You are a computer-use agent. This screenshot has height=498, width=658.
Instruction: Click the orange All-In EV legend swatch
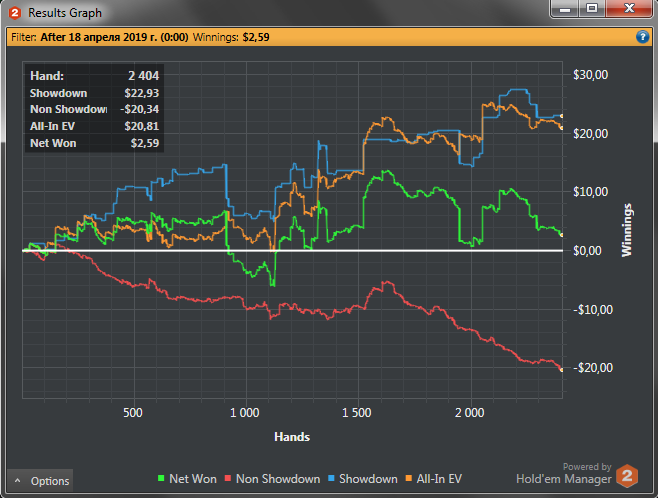408,478
